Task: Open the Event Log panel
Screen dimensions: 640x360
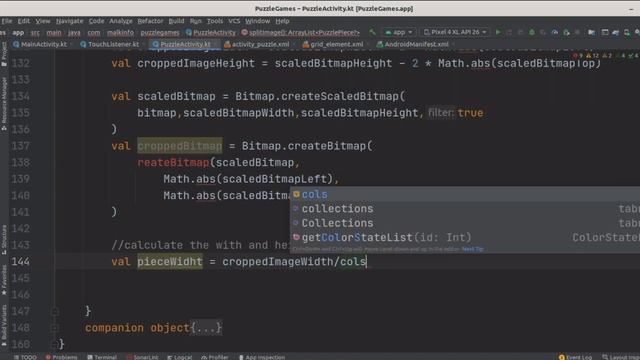Action: (x=576, y=357)
